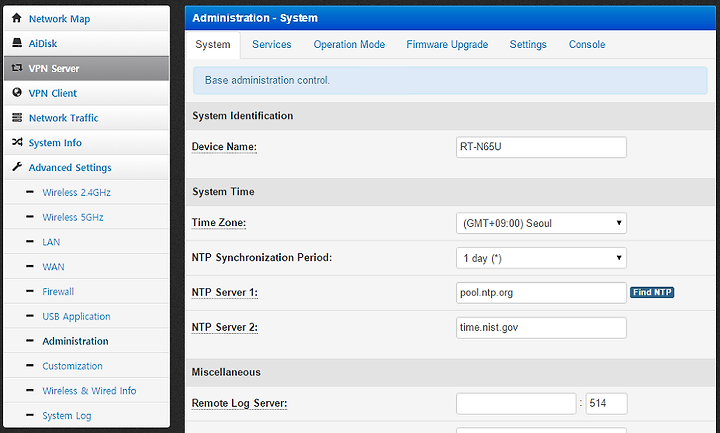The image size is (720, 433).
Task: Open the Time Zone dropdown
Action: coord(541,223)
